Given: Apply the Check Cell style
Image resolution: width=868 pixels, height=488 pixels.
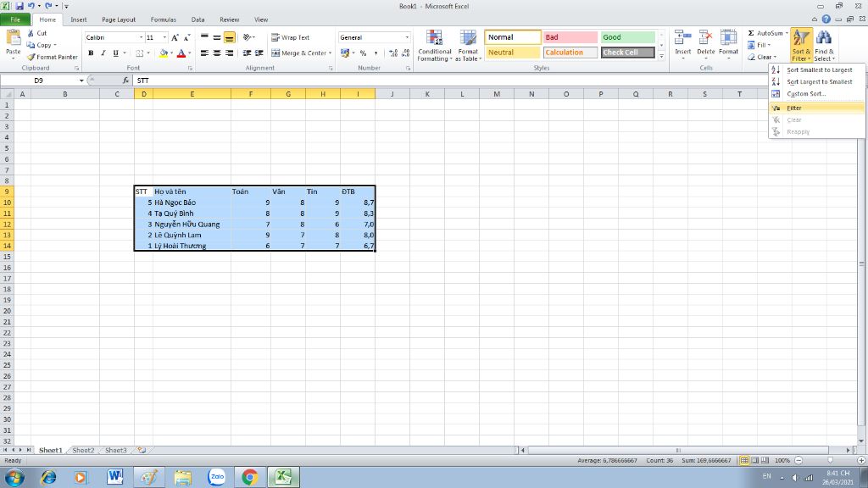Looking at the screenshot, I should 628,53.
